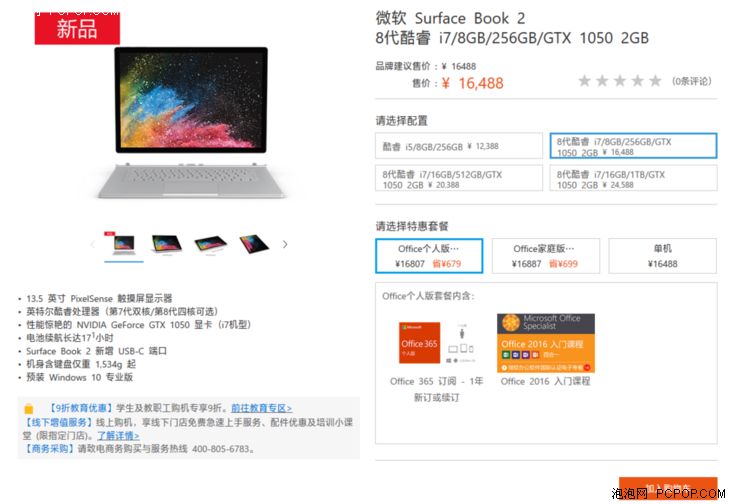
Task: Select the second angled laptop thumbnail
Action: pos(166,244)
